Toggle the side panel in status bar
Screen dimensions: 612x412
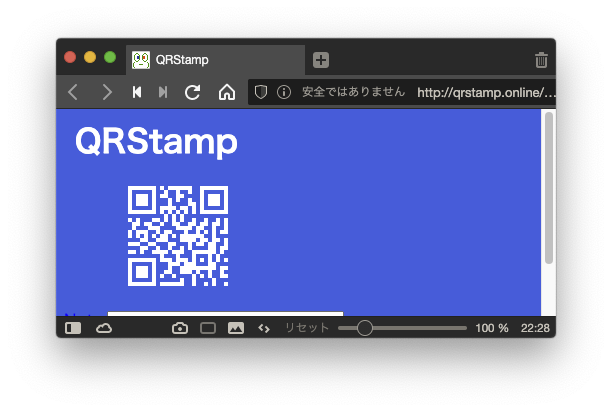(x=73, y=327)
